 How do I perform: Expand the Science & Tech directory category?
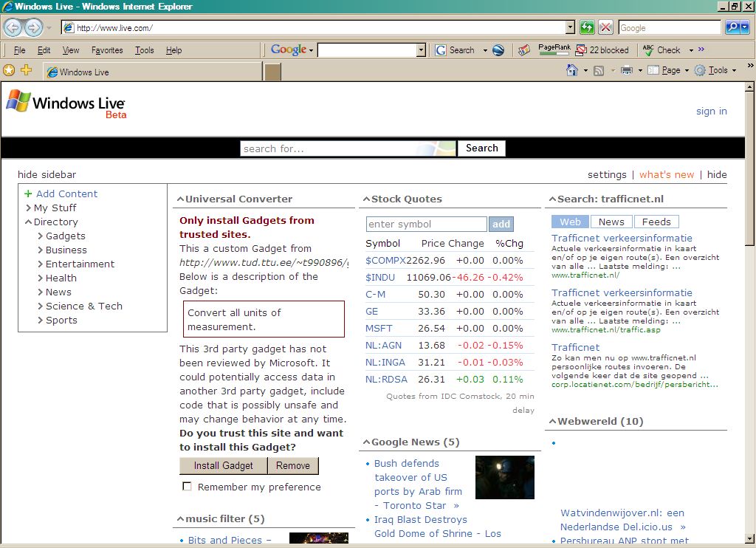pyautogui.click(x=41, y=306)
